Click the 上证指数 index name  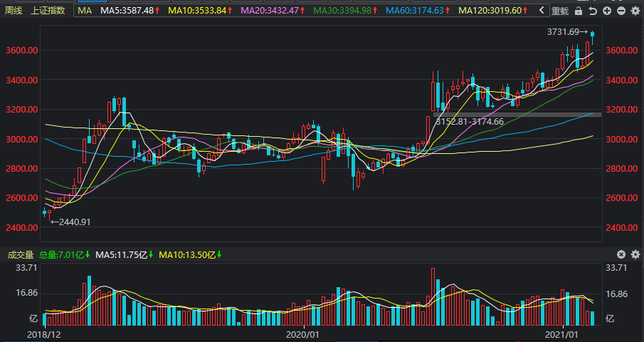[x=48, y=11]
